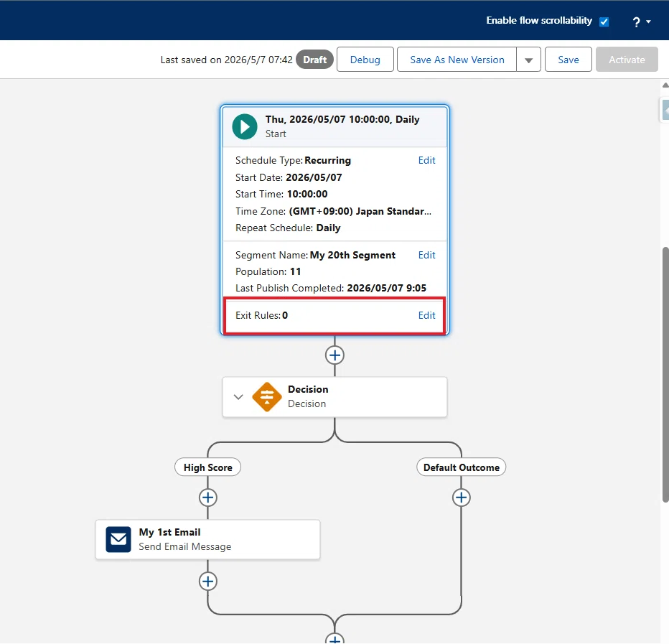Image resolution: width=669 pixels, height=644 pixels.
Task: Click the Start node header date text
Action: tap(342, 119)
